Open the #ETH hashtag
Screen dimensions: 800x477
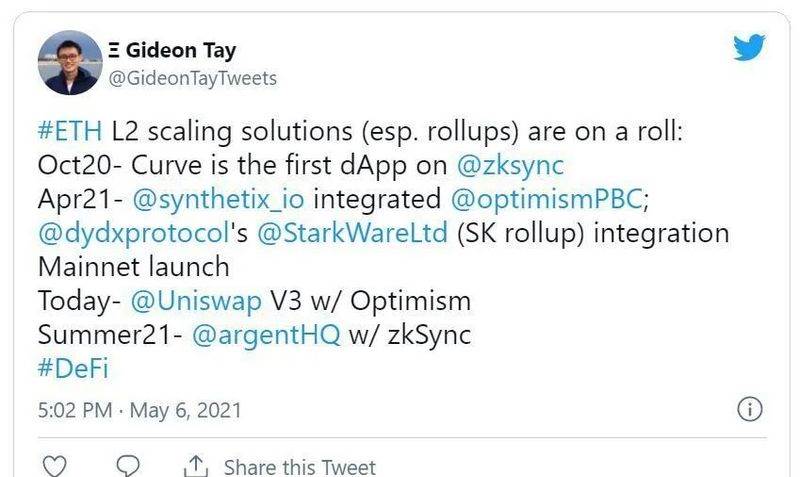(x=70, y=131)
